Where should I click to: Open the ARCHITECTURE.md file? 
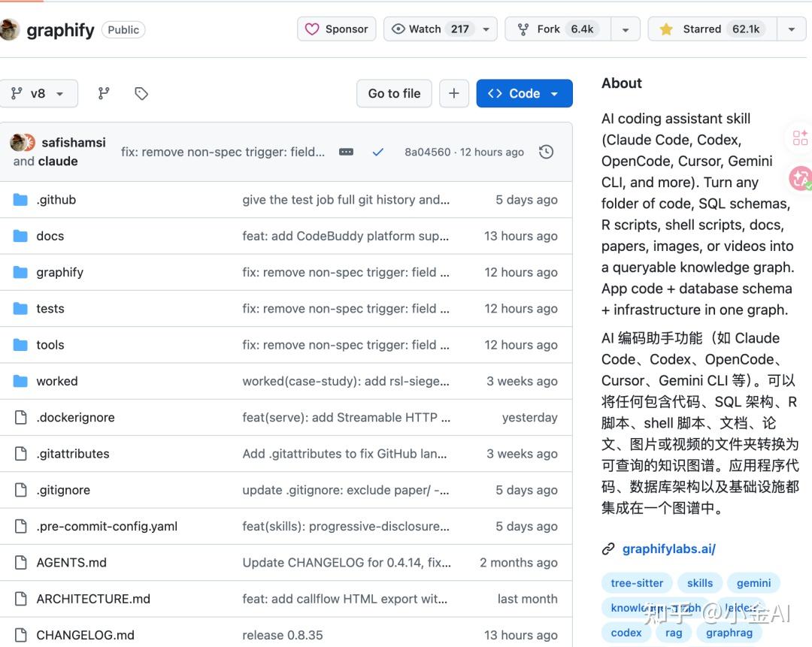coord(93,599)
